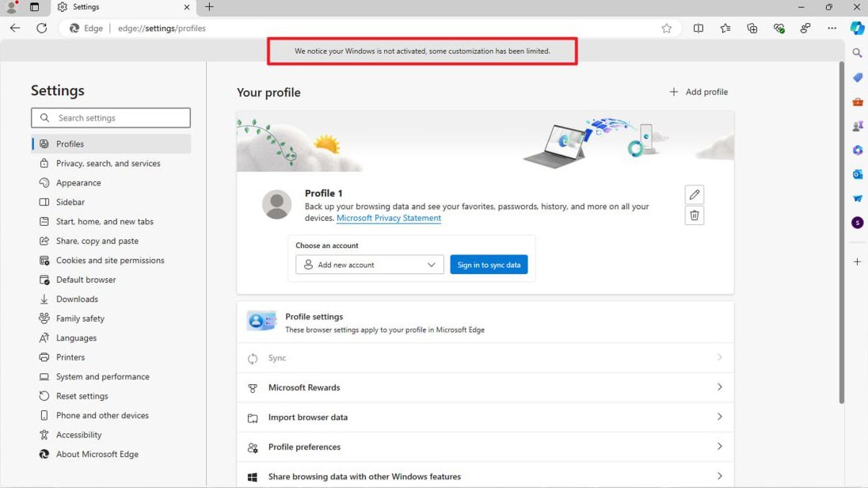Open Cookies and site permissions

111,261
